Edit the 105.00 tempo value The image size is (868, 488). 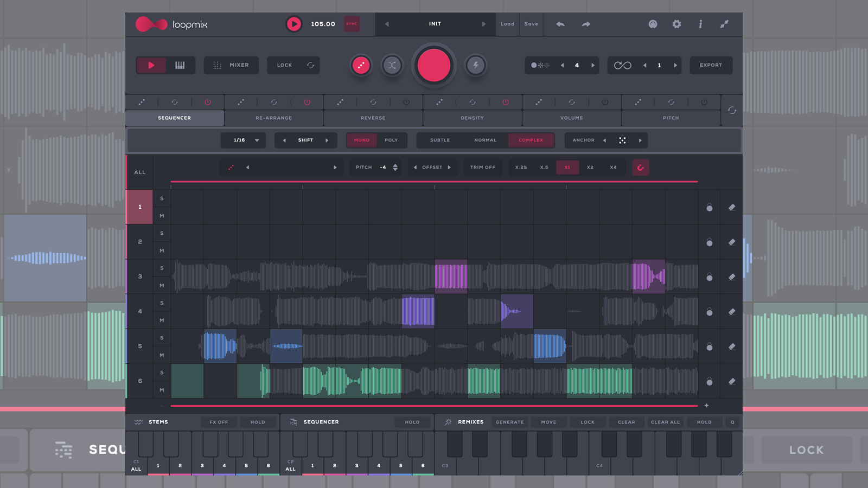pyautogui.click(x=323, y=24)
